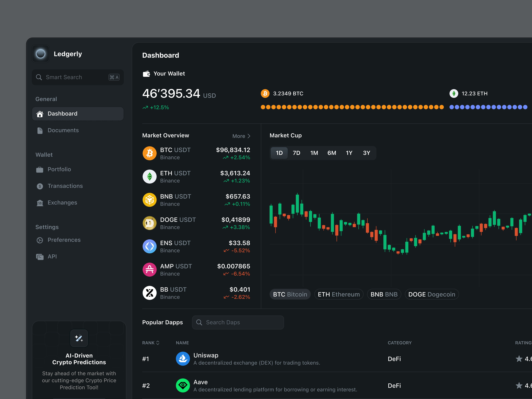Toggle the DOGE Dogecoin chart chip
This screenshot has height=399, width=532.
(432, 294)
